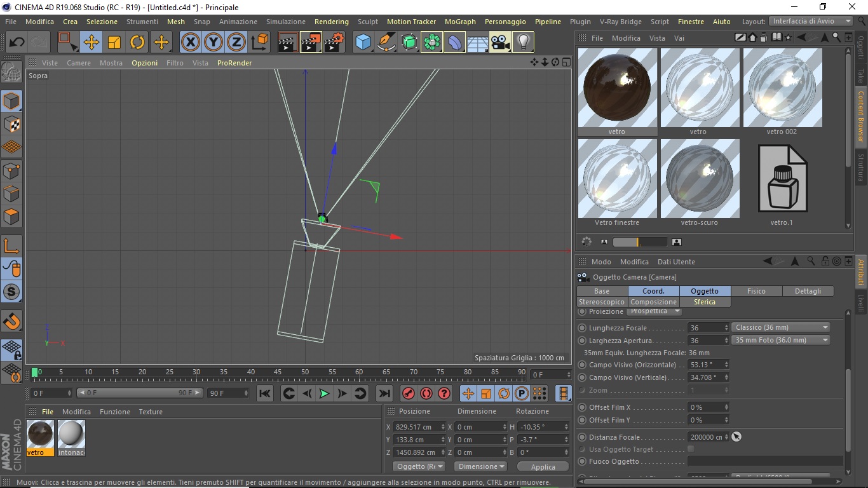This screenshot has height=488, width=868.
Task: Switch to Fisico tab in attributes
Action: coord(756,291)
